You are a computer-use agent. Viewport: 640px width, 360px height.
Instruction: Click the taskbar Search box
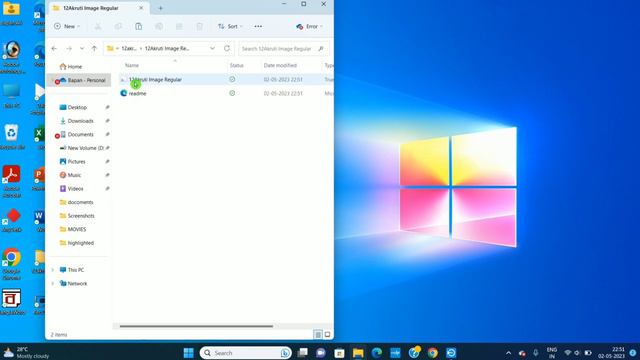[x=245, y=353]
